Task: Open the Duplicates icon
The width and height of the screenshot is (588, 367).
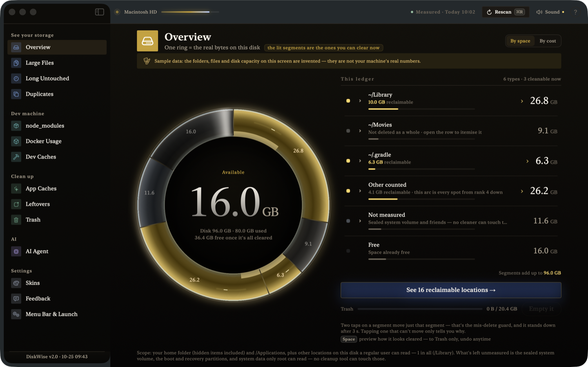Action: click(16, 94)
